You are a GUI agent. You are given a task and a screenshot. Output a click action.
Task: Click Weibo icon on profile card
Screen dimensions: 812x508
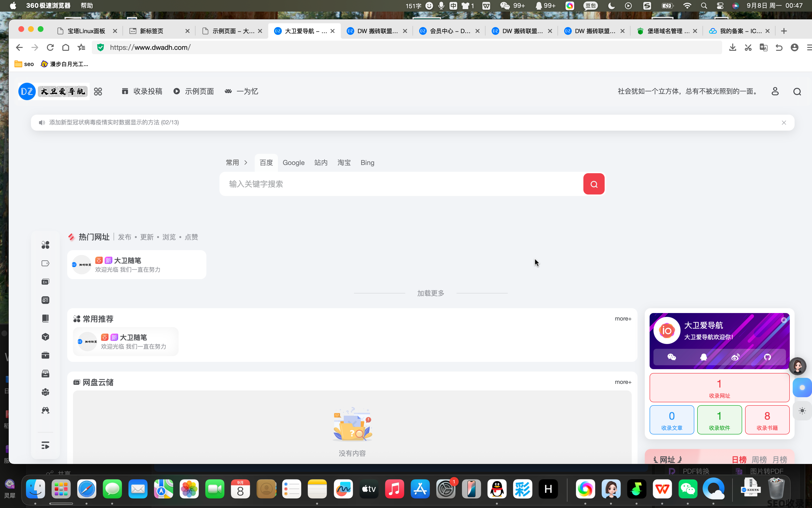[735, 357]
